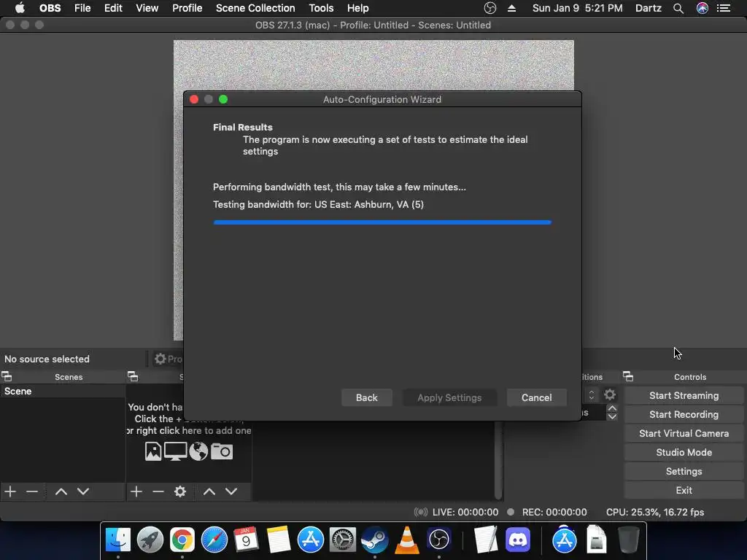Click the REC: 00:00:00 status text
Image resolution: width=747 pixels, height=560 pixels.
tap(554, 513)
